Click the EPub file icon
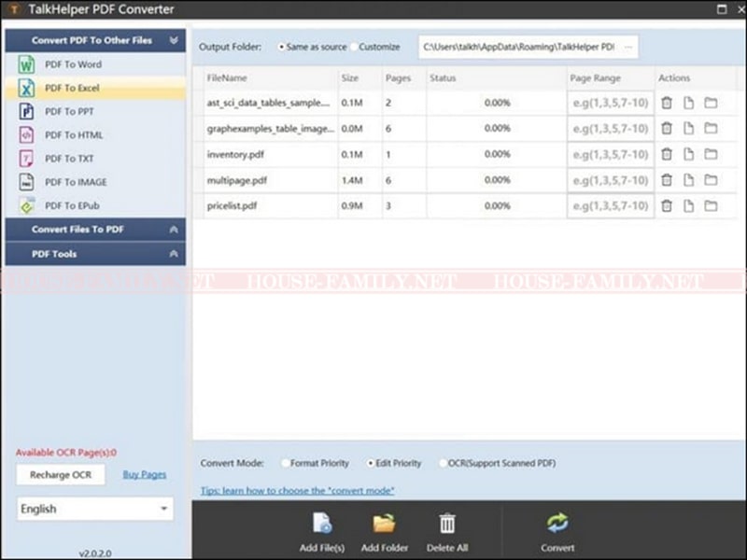The image size is (747, 560). tap(26, 205)
